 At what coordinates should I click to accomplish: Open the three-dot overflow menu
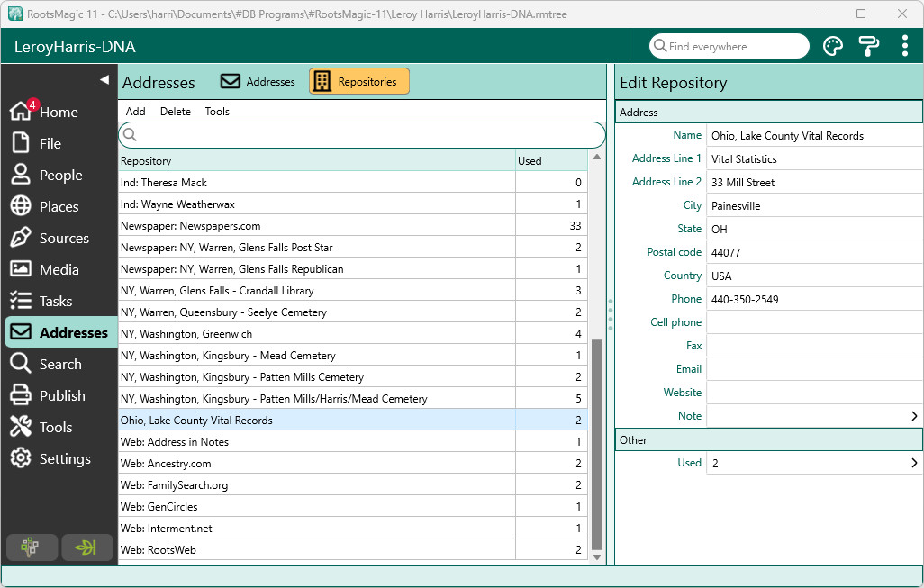point(904,46)
